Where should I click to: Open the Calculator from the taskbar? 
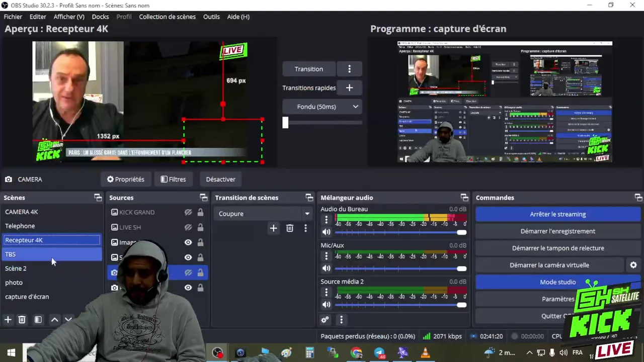(x=310, y=352)
